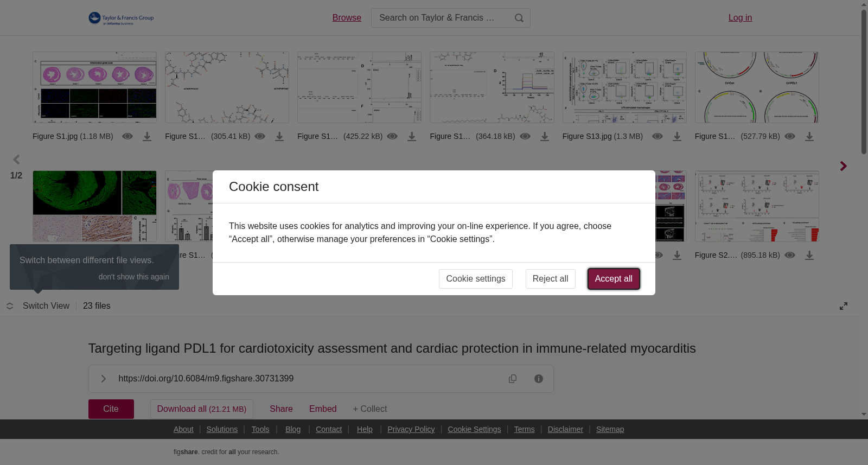The width and height of the screenshot is (868, 465).
Task: Go to previous page of files
Action: [x=16, y=160]
